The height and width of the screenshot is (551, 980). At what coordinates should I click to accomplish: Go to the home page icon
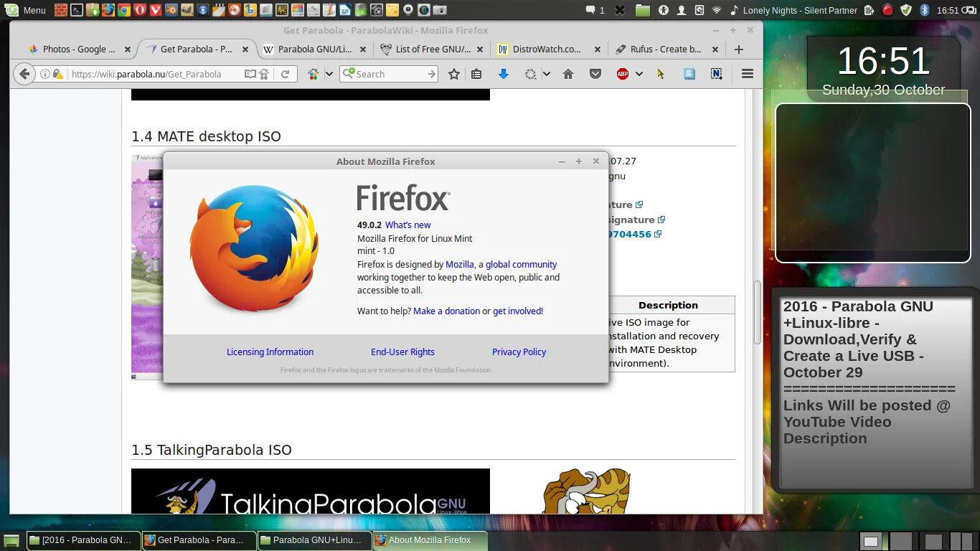point(568,74)
